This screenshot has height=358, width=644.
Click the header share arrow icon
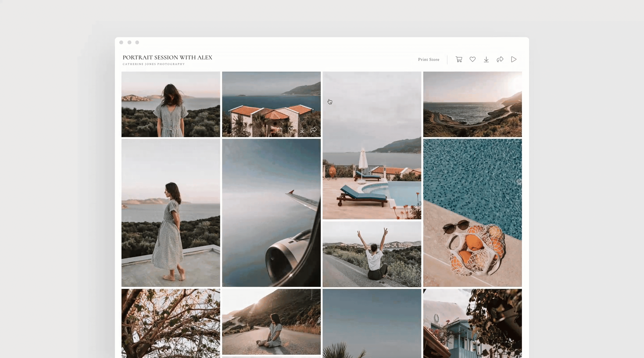point(500,59)
